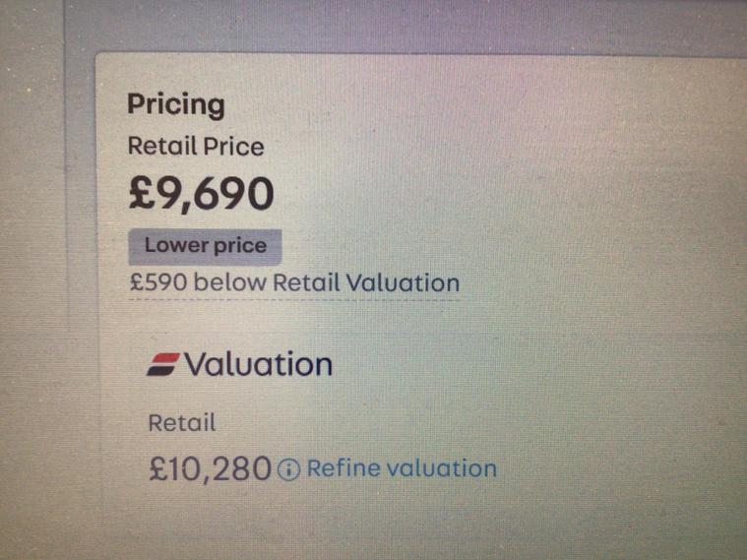Screen dimensions: 747x560
Task: Click the Pricing heading
Action: pos(176,105)
